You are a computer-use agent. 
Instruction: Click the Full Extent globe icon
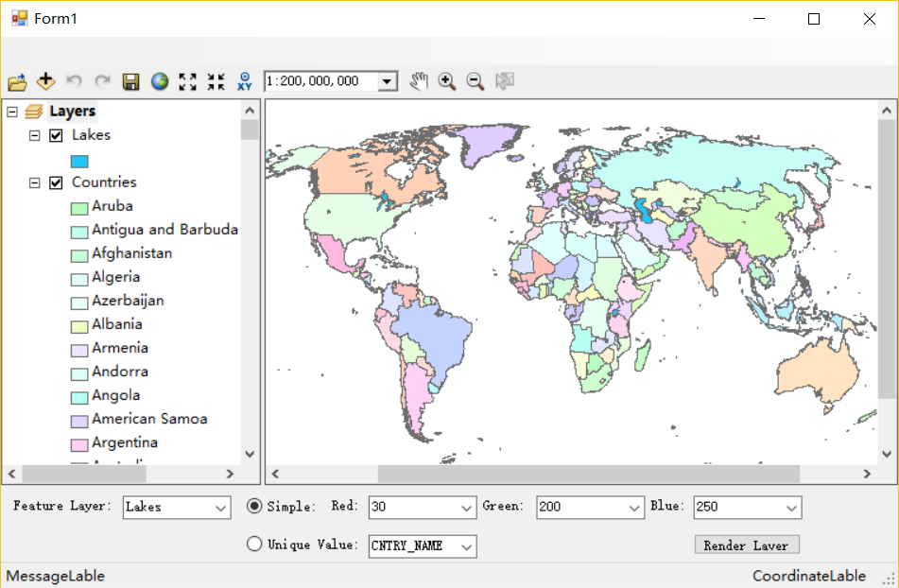coord(160,81)
